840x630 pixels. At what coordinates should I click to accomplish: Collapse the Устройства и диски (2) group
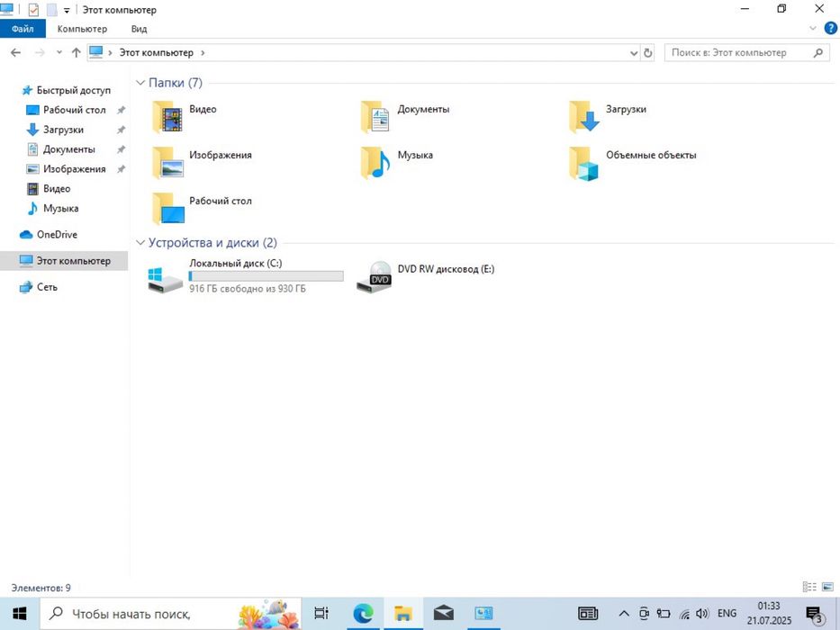coord(140,243)
